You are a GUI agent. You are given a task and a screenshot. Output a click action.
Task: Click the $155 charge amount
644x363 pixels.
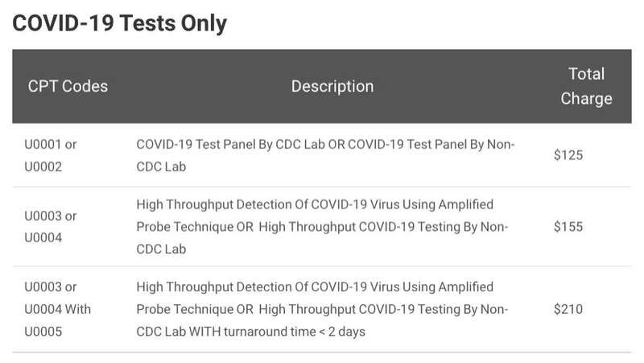[568, 227]
